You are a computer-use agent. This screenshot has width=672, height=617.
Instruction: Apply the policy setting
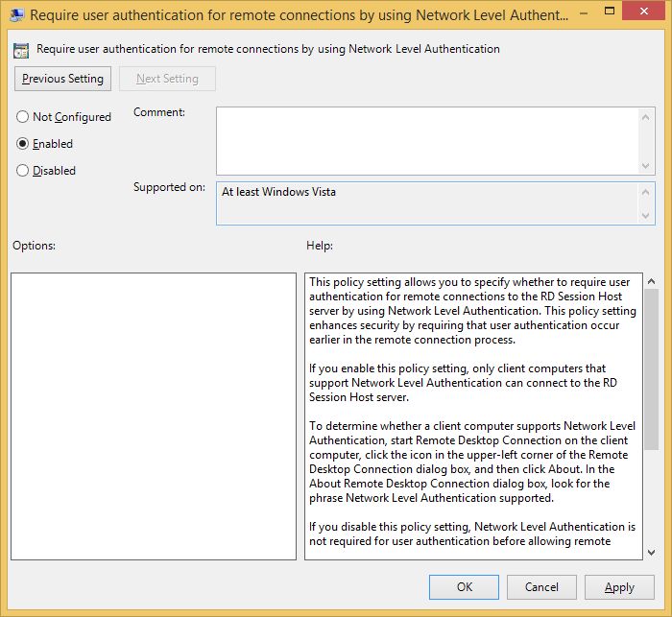619,587
